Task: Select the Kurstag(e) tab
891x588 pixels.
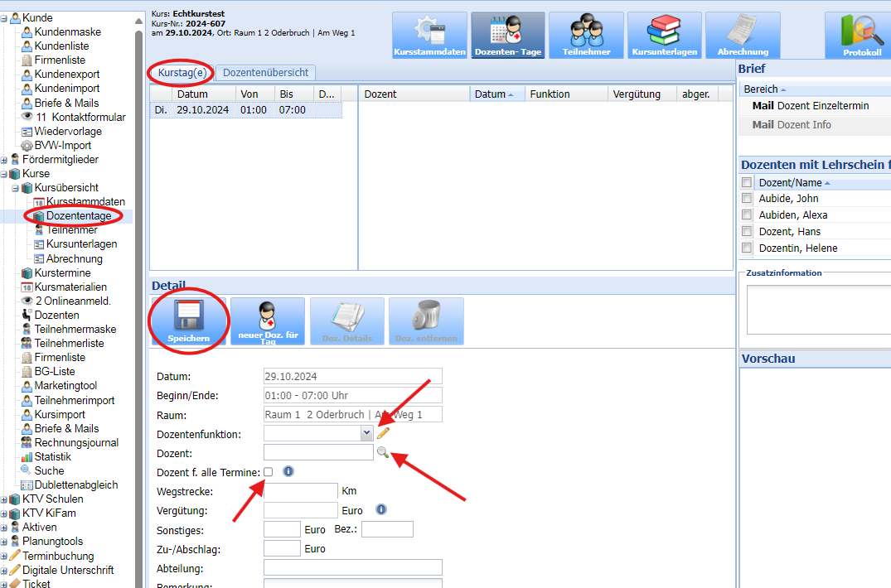Action: point(182,73)
